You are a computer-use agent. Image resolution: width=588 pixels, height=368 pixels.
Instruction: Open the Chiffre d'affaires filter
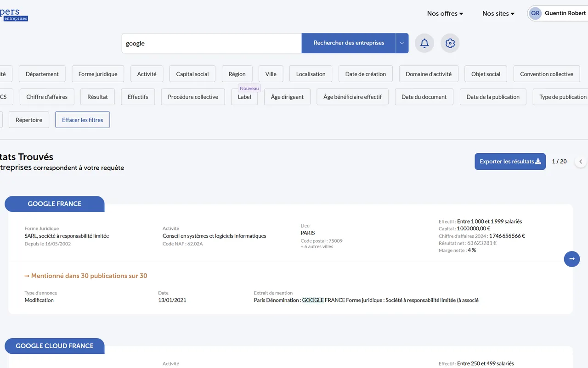[47, 97]
